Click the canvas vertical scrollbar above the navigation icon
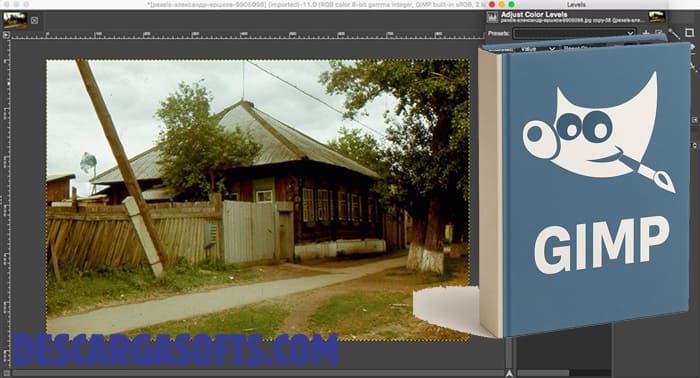 point(508,353)
